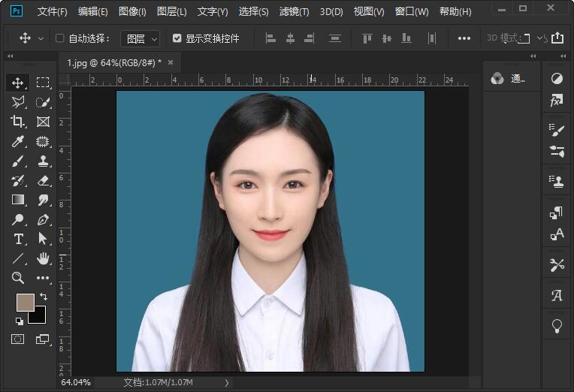This screenshot has height=392, width=574.
Task: Align left edges
Action: pos(270,38)
